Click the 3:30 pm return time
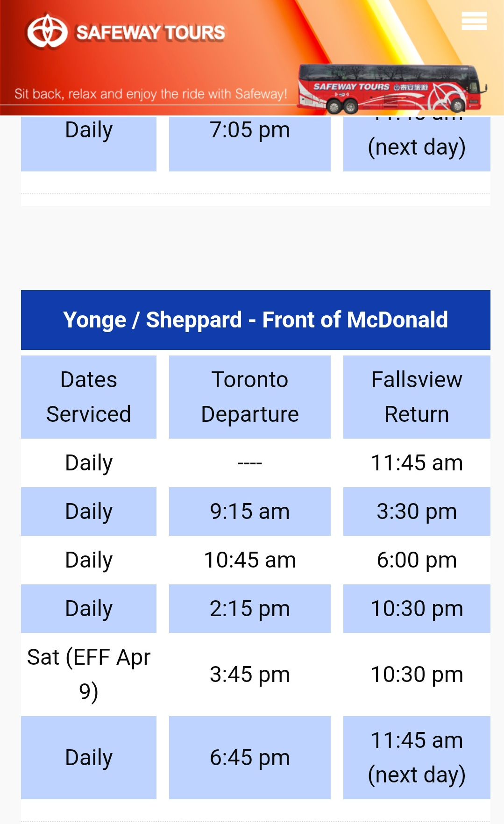 (416, 511)
